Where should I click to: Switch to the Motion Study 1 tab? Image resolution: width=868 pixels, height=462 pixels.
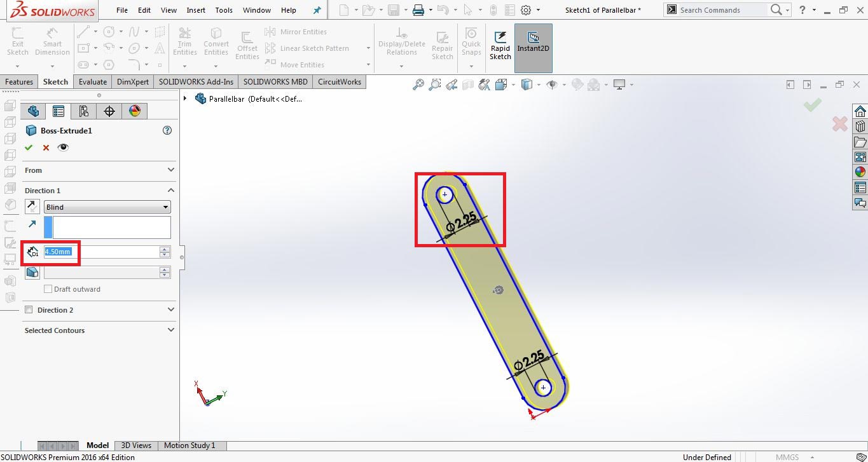pyautogui.click(x=189, y=445)
